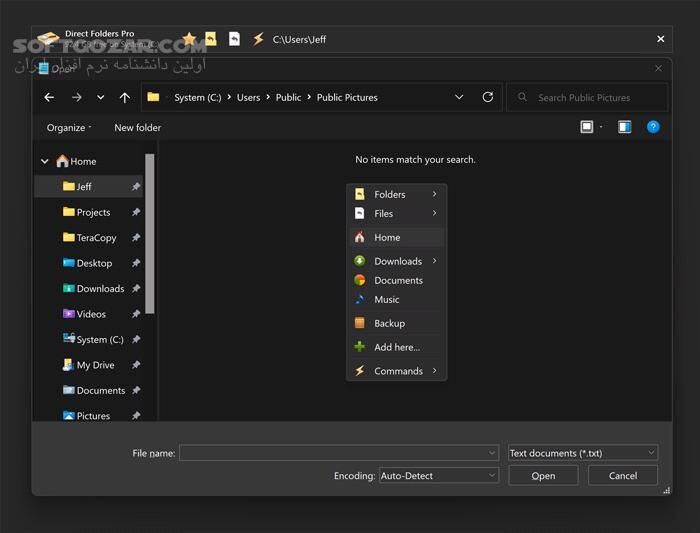
Task: Select TeraCopy folder in navigation pane
Action: (x=88, y=237)
